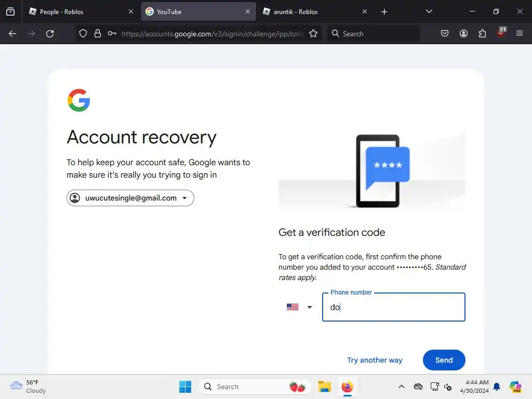Open File Explorer from taskbar
Screen dimensions: 532x399
click(x=325, y=387)
